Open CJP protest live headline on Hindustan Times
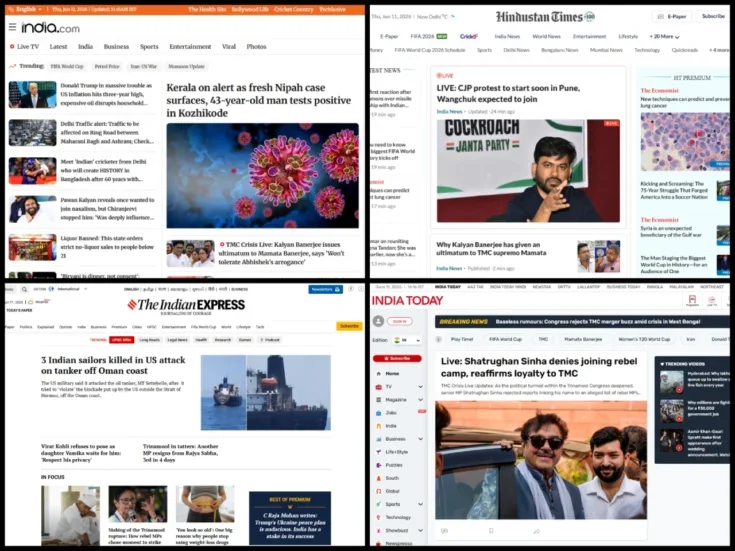The image size is (735, 551). pyautogui.click(x=508, y=93)
